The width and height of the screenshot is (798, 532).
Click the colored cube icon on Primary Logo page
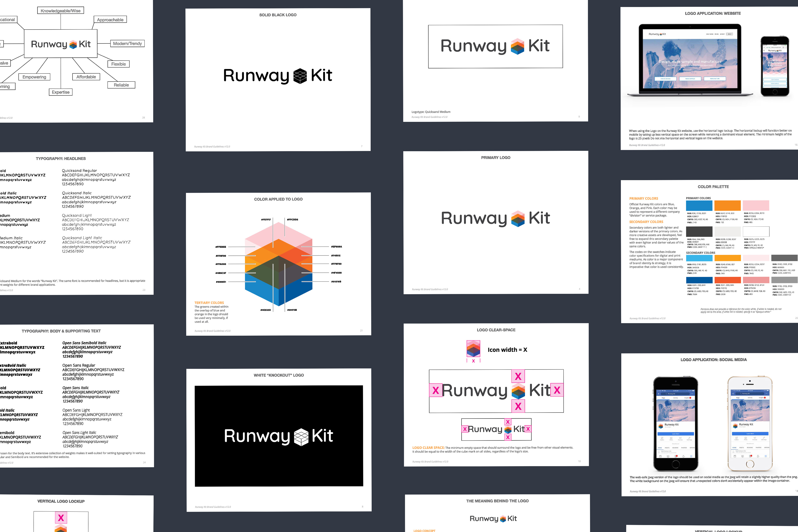[518, 219]
